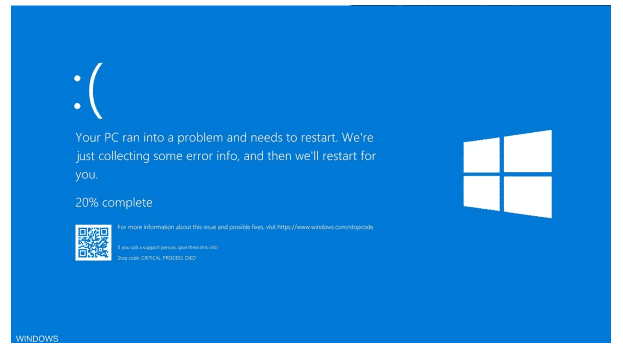The height and width of the screenshot is (364, 623).
Task: Open the https://www.windows.com/stopcode link
Action: click(325, 227)
